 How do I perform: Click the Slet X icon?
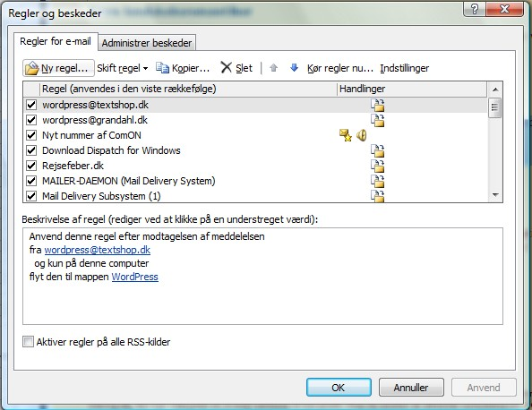[x=226, y=67]
